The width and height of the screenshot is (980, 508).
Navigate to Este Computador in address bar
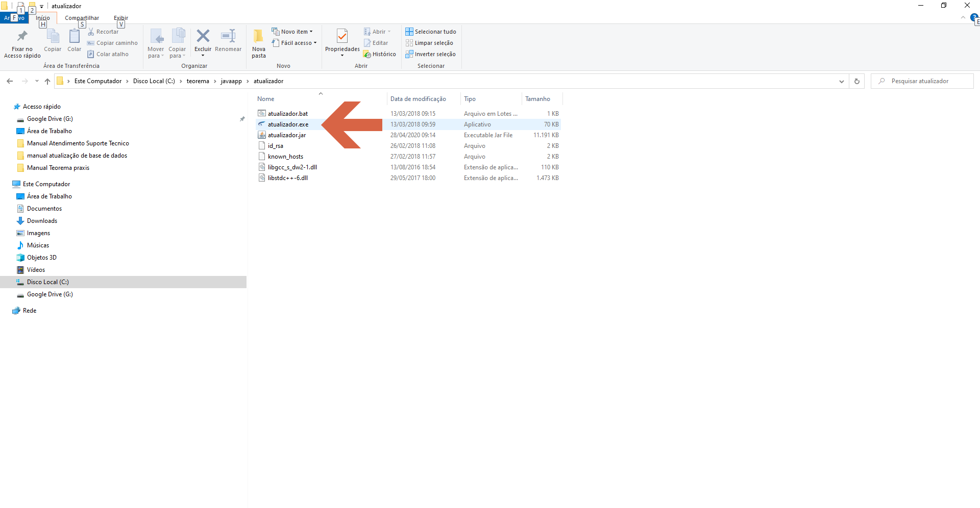[x=98, y=81]
